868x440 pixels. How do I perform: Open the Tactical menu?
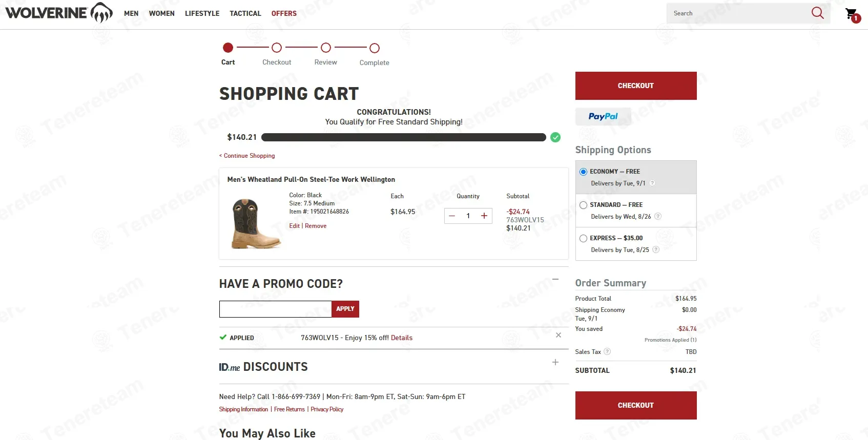coord(245,13)
